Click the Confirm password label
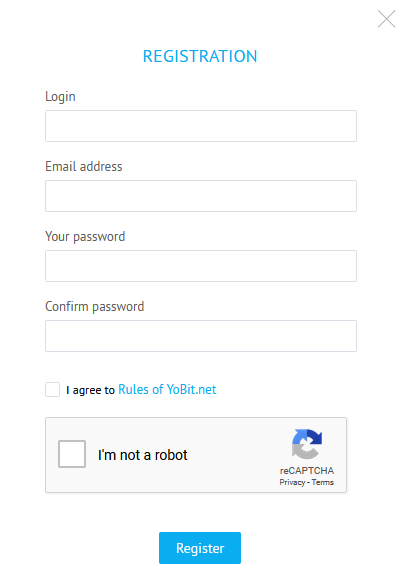 click(95, 306)
